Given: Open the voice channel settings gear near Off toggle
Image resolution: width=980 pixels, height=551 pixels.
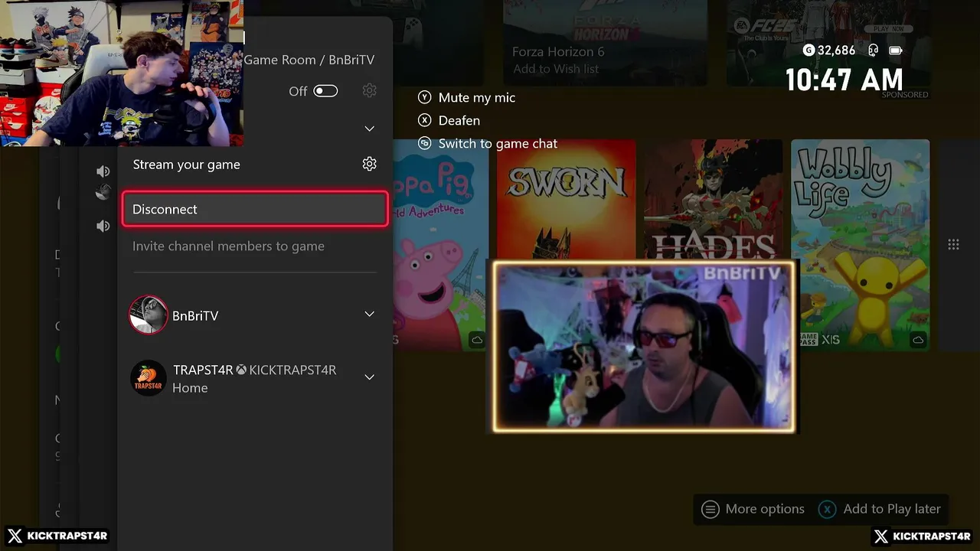Looking at the screenshot, I should coord(369,90).
